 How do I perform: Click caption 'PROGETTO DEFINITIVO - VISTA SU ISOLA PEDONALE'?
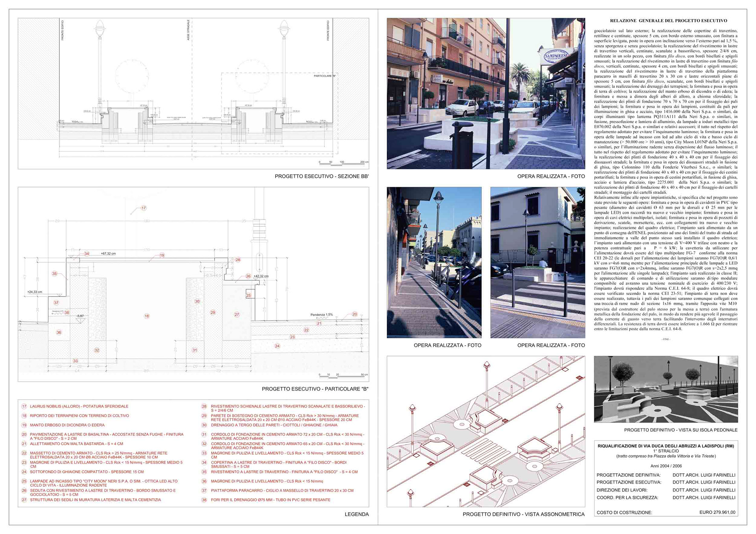pyautogui.click(x=681, y=430)
